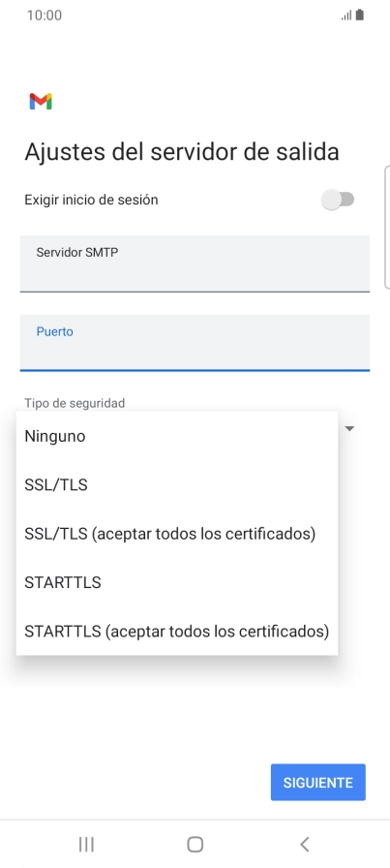Click the SIGUIENTE button
The width and height of the screenshot is (390, 868).
(318, 782)
